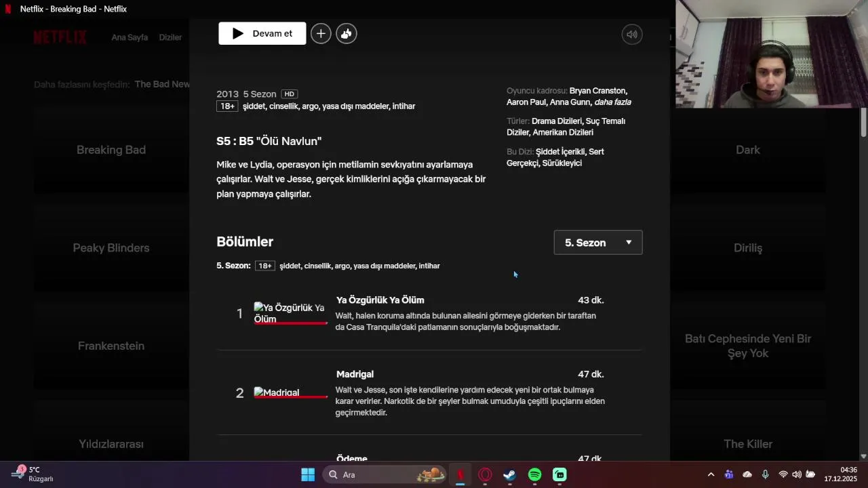Select the current episode label S5 : B5 "Ölü Navlun"
The image size is (868, 488).
click(x=269, y=141)
